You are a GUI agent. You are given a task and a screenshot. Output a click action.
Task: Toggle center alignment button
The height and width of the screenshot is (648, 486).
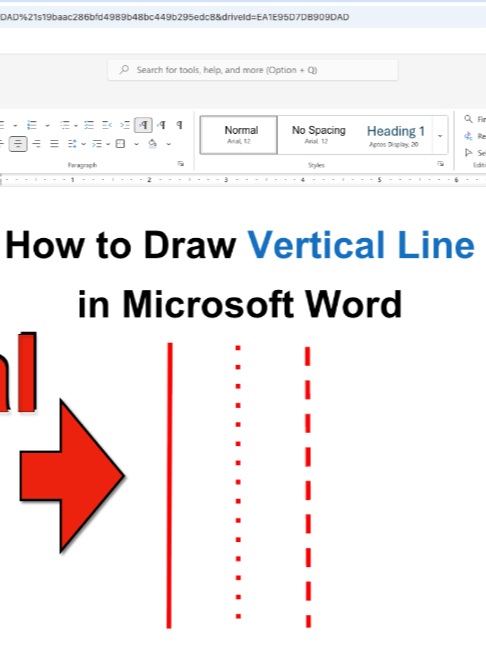pos(18,144)
